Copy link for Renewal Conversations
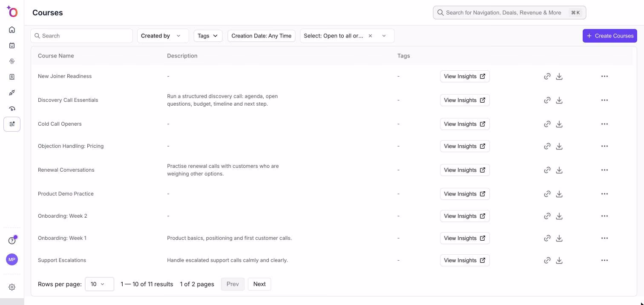The image size is (644, 305). click(x=547, y=170)
